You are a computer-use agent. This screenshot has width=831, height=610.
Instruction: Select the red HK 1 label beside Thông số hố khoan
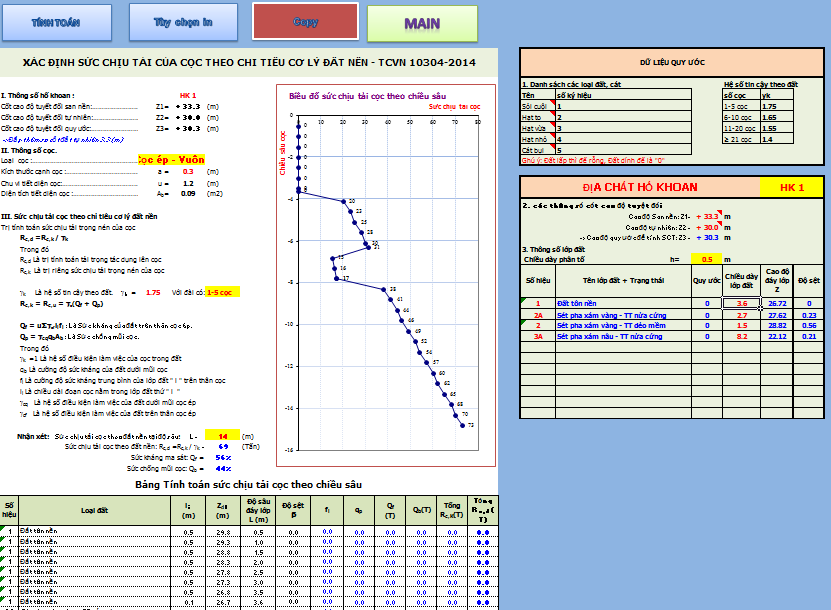tap(188, 95)
